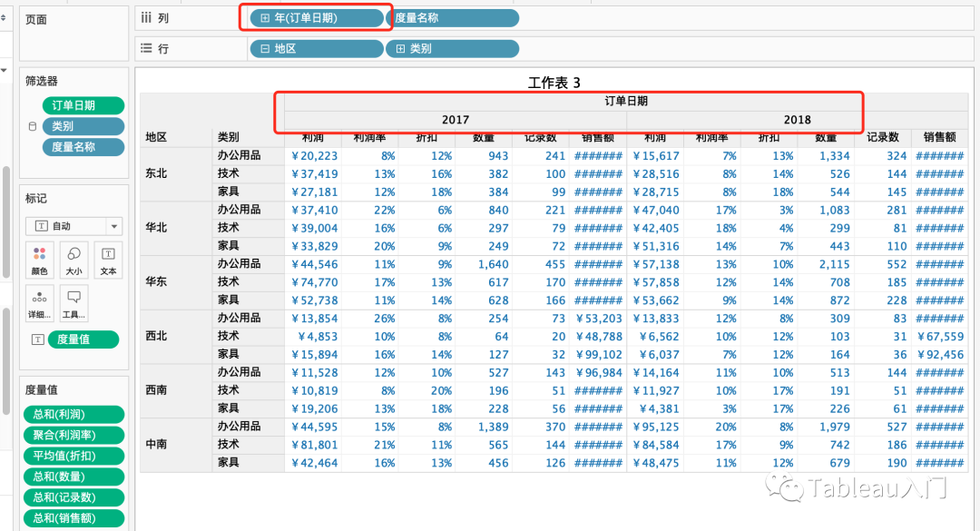Select the 度量名称 pill on columns shelf
Image resolution: width=980 pixels, height=531 pixels.
[x=452, y=18]
